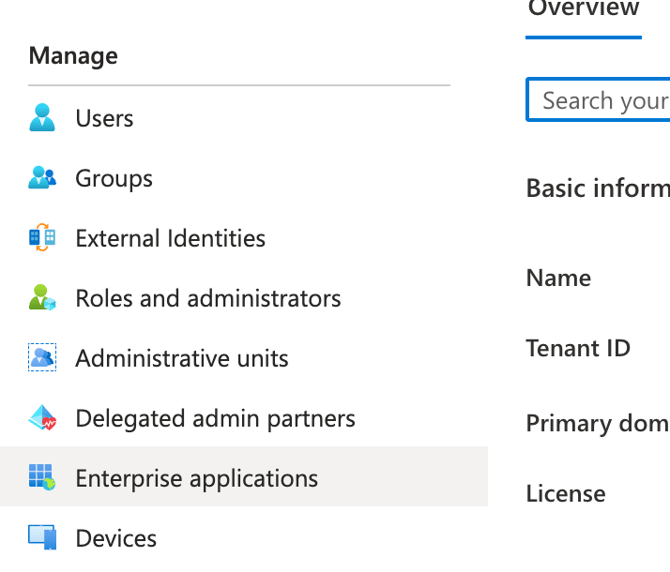Screen dimensions: 670x572
Task: Open Delegated admin partners label
Action: pos(215,418)
